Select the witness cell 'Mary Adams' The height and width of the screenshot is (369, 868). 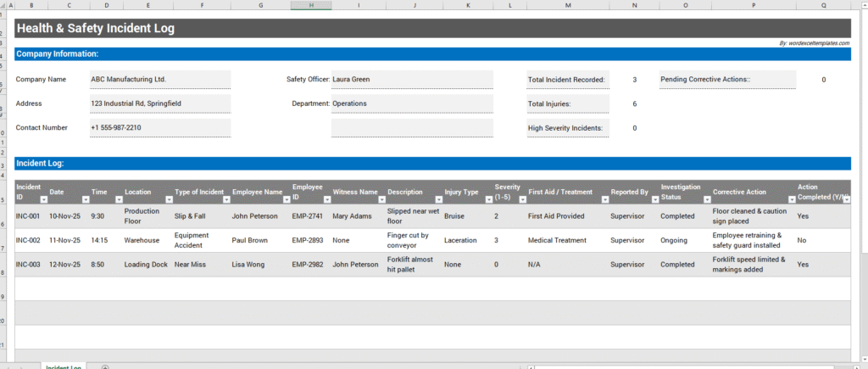(x=359, y=216)
